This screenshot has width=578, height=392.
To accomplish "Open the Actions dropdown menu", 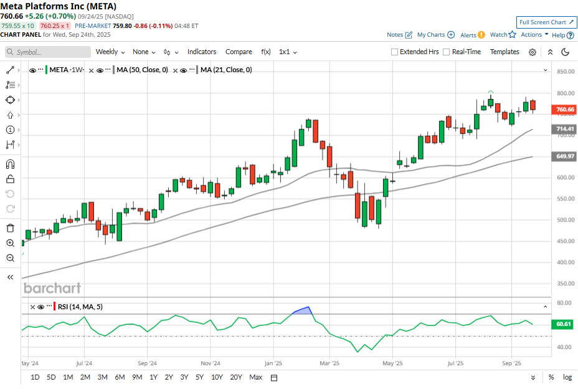I will tap(534, 35).
